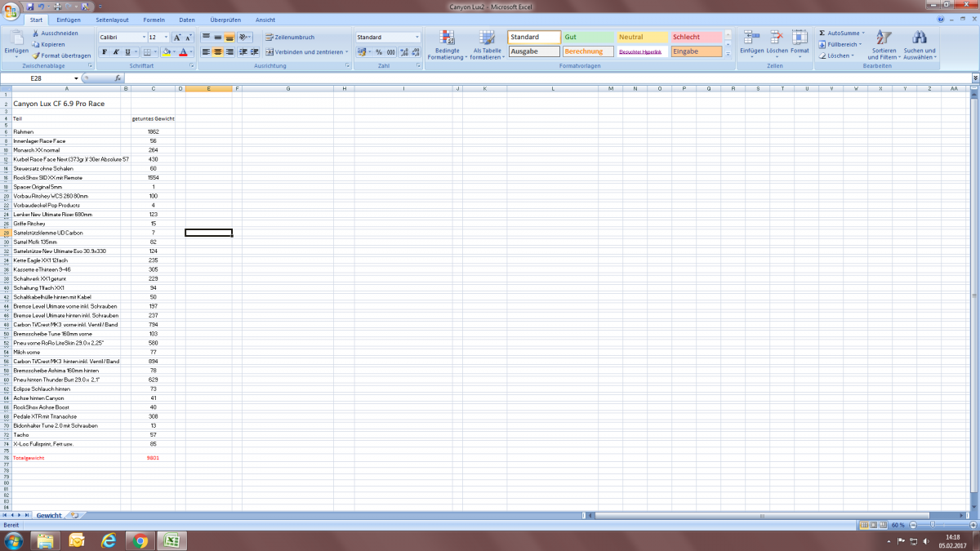Open Suchen und Auswählen binoculars icon

[x=920, y=39]
